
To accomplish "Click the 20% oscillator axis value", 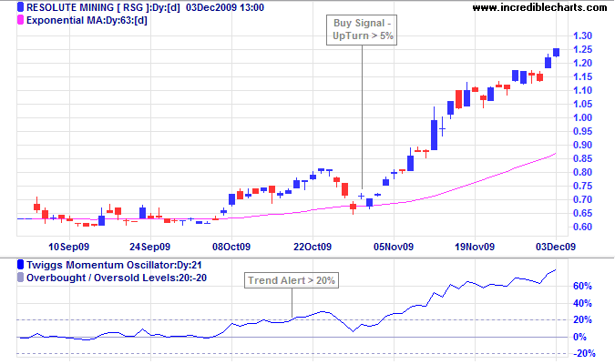I will [x=582, y=320].
